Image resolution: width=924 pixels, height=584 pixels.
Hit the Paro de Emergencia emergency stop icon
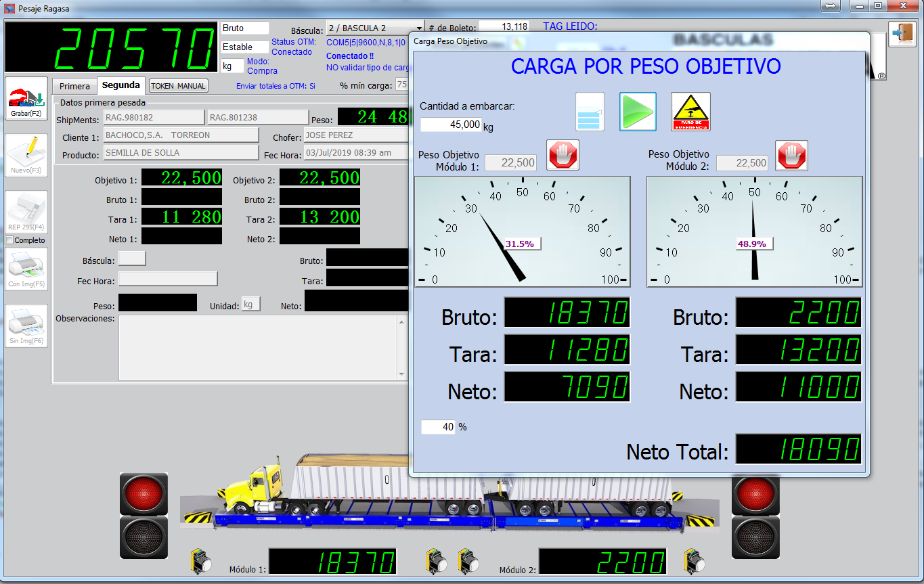point(690,112)
